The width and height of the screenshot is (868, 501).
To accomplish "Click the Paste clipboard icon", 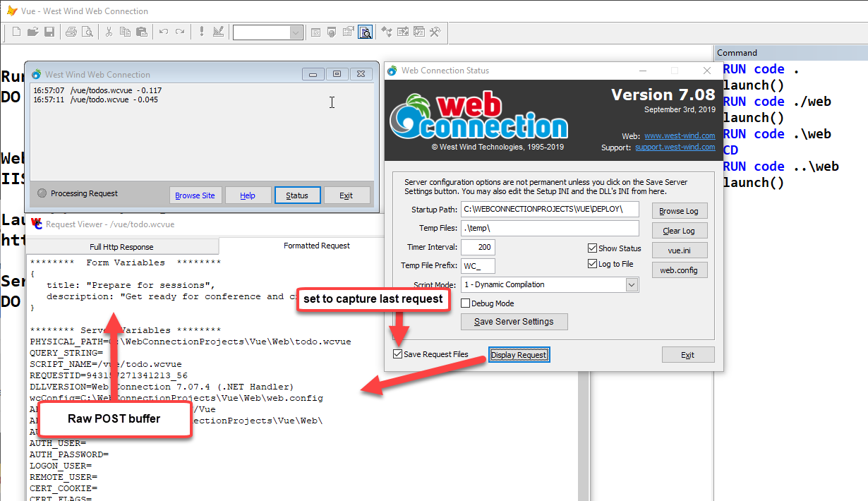I will 141,32.
